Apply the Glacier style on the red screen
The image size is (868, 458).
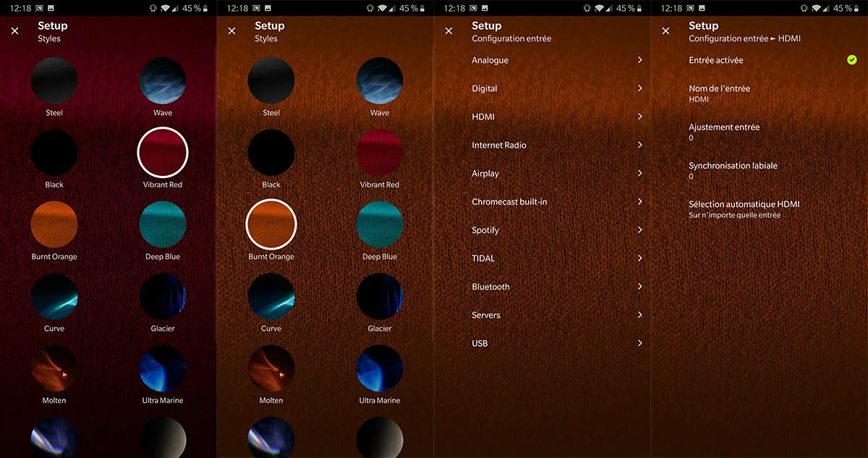(x=163, y=296)
